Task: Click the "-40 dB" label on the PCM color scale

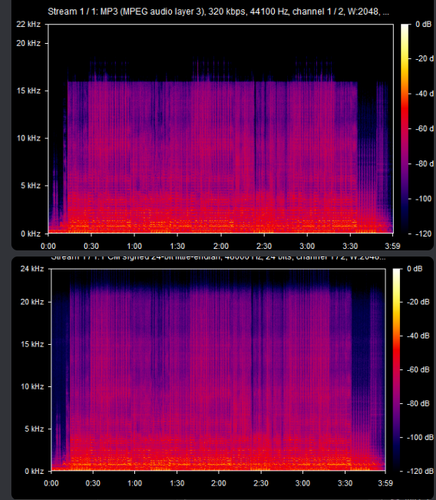Action: coord(417,336)
